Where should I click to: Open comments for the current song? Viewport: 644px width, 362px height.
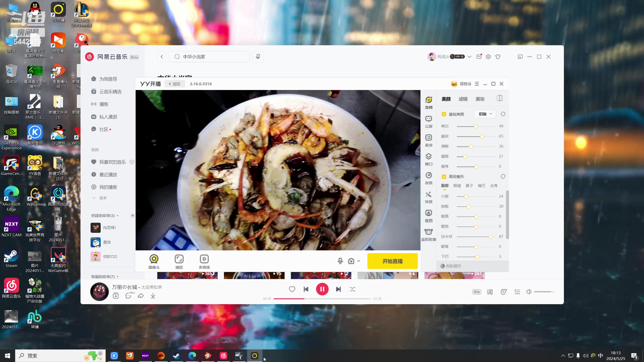point(129,296)
